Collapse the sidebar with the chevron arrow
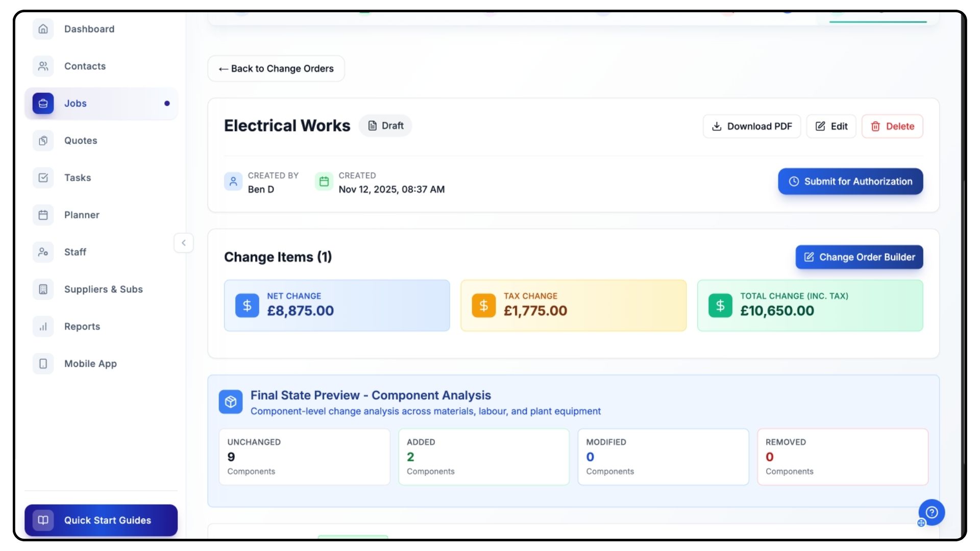This screenshot has height=551, width=980. (x=184, y=243)
